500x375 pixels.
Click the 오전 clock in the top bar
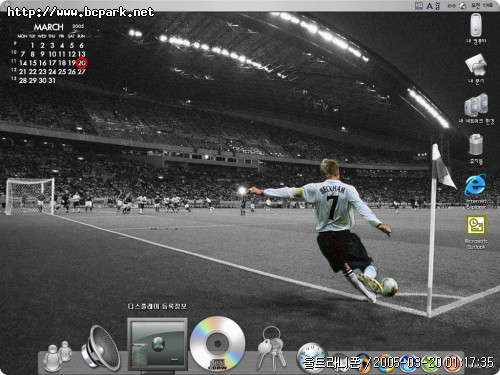pos(482,6)
